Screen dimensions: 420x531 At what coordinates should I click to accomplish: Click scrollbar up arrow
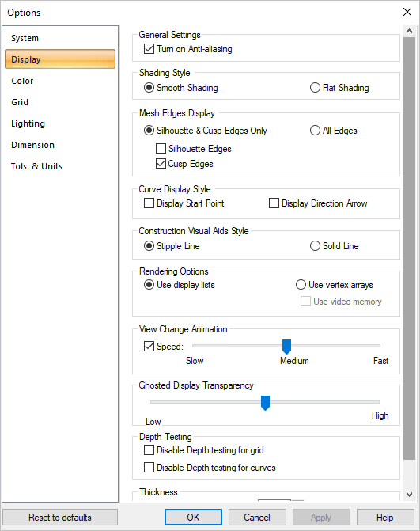[409, 31]
